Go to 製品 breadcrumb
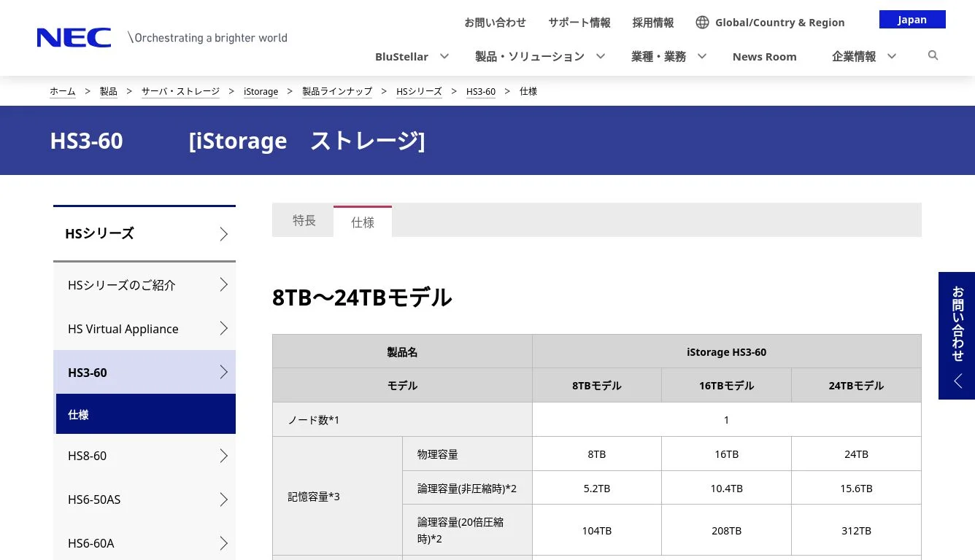 pyautogui.click(x=109, y=91)
